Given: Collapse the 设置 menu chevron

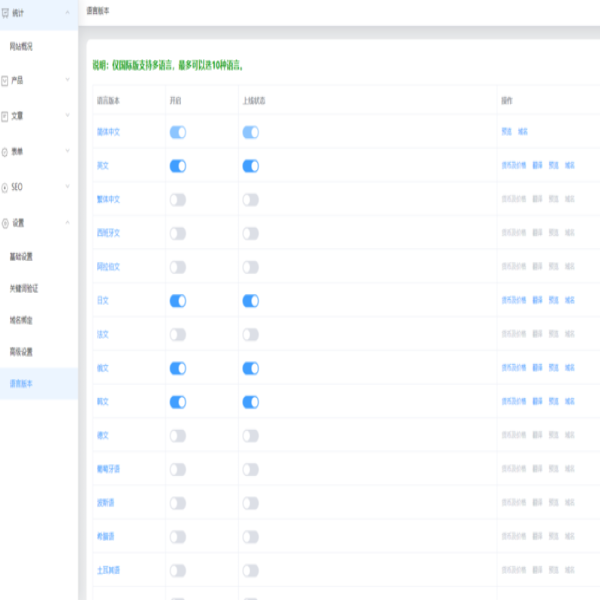Looking at the screenshot, I should point(67,222).
